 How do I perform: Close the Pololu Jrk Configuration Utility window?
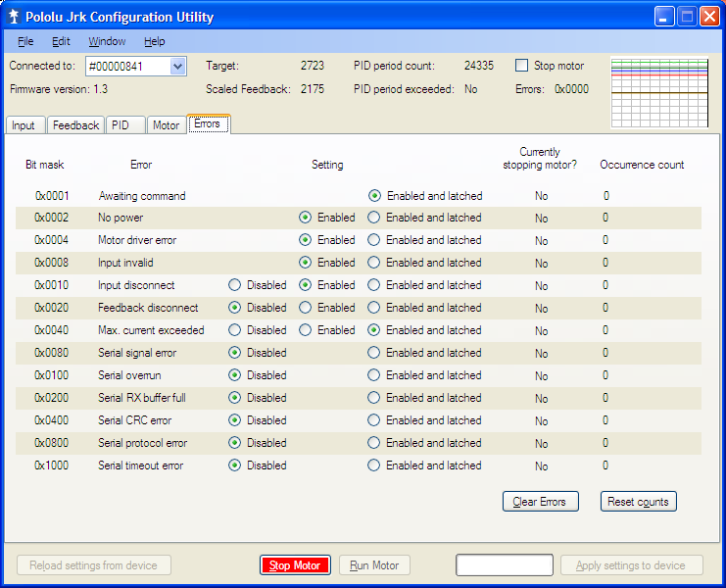pos(709,17)
